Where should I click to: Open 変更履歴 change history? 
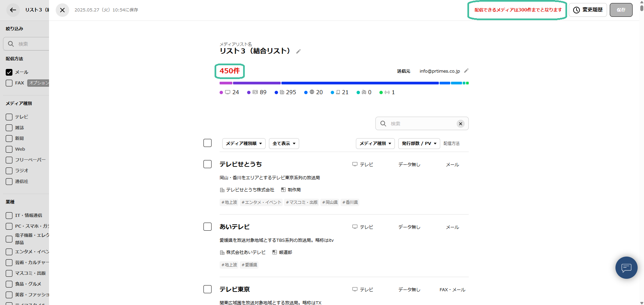point(588,10)
